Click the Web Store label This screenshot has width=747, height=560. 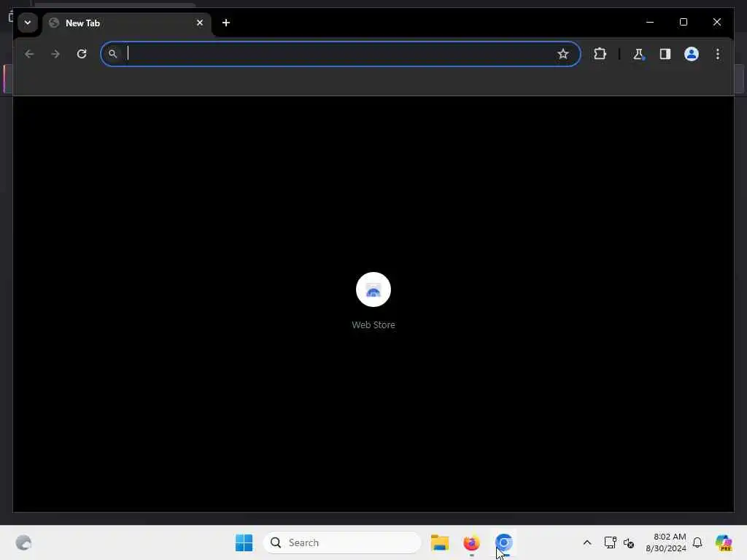(x=373, y=324)
